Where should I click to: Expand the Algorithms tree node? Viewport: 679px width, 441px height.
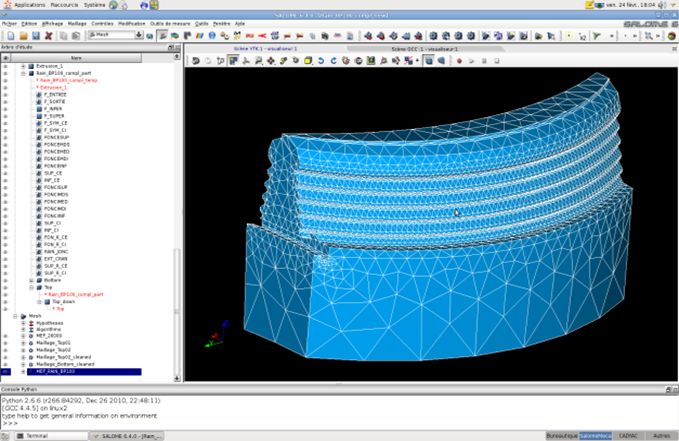pyautogui.click(x=23, y=330)
